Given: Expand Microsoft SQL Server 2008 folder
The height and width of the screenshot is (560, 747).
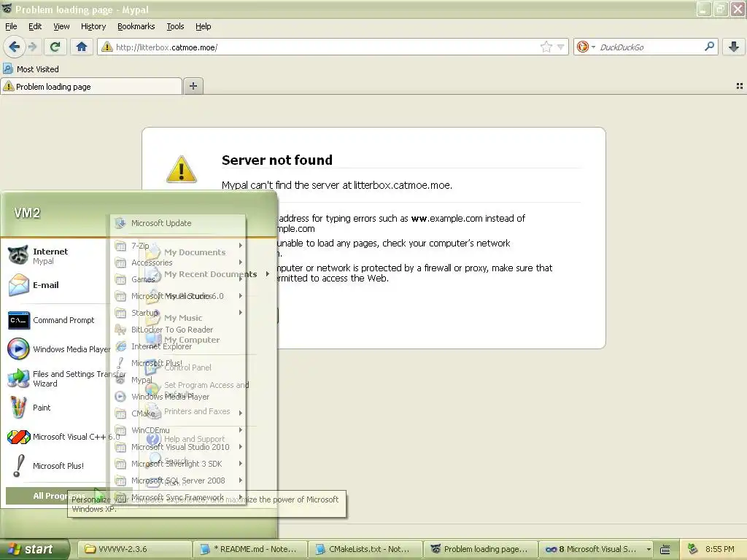Looking at the screenshot, I should (x=178, y=481).
